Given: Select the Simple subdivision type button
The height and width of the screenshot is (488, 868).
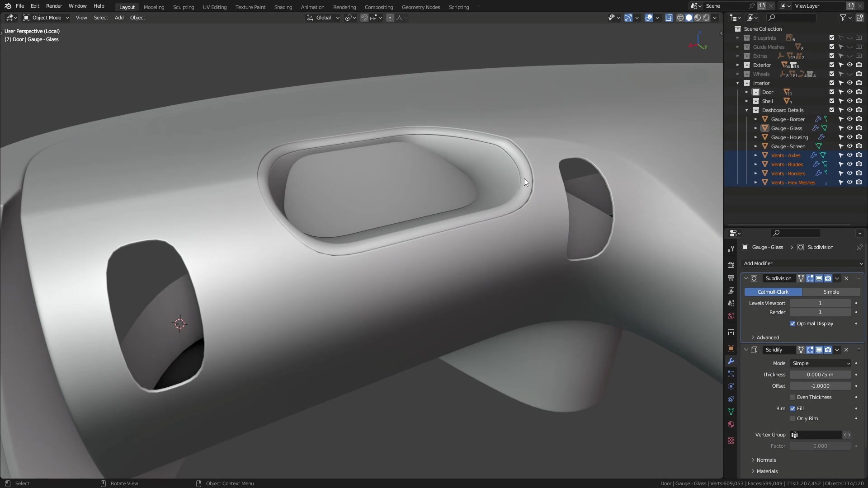Looking at the screenshot, I should click(831, 292).
